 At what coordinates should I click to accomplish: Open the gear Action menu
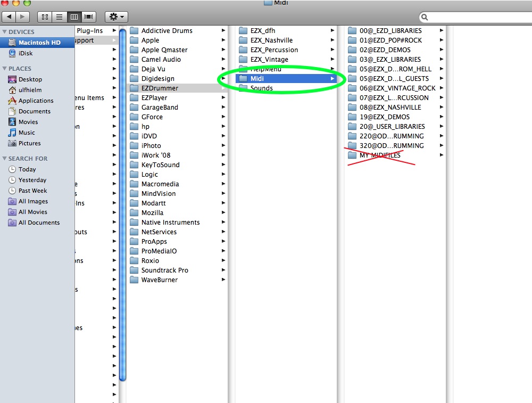[x=117, y=17]
